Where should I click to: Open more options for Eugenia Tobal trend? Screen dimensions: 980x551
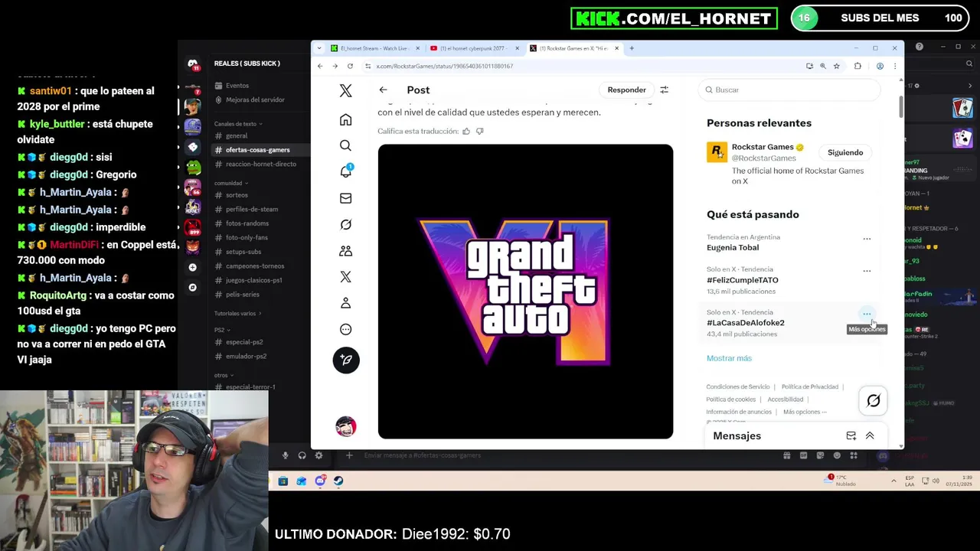tap(867, 239)
